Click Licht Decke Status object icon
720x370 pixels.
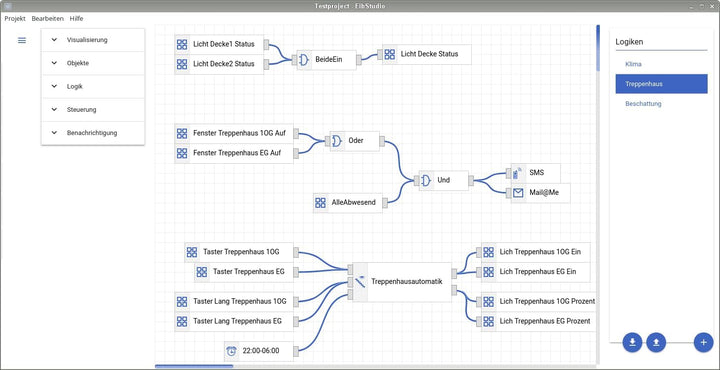[x=389, y=54]
